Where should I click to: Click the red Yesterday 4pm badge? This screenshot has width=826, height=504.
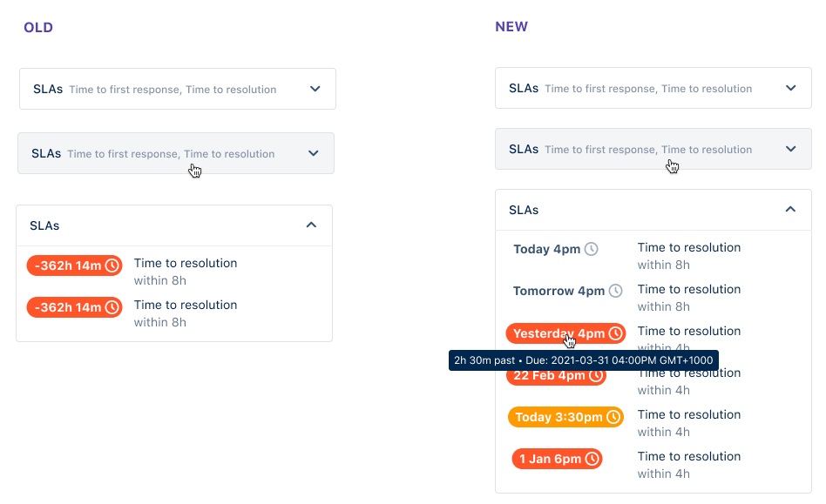[565, 333]
